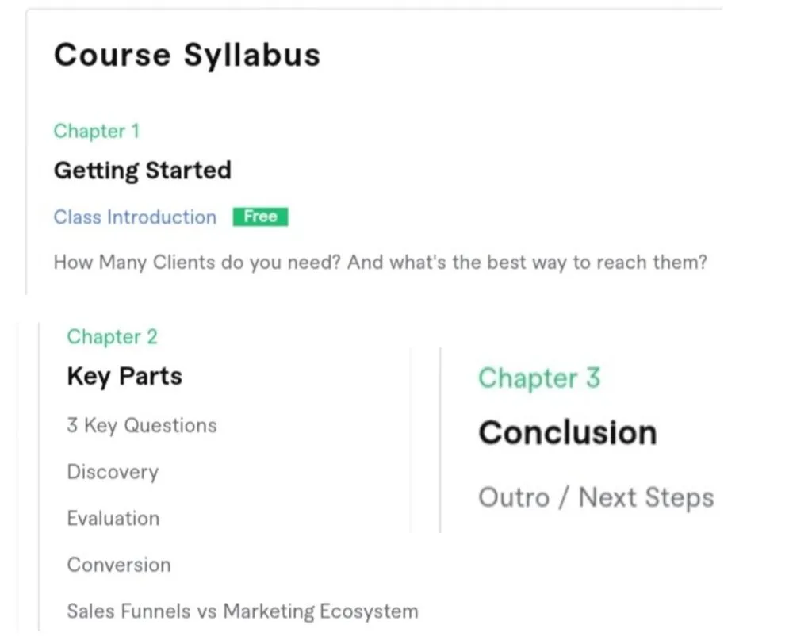Open the Evaluation lesson

click(x=113, y=518)
